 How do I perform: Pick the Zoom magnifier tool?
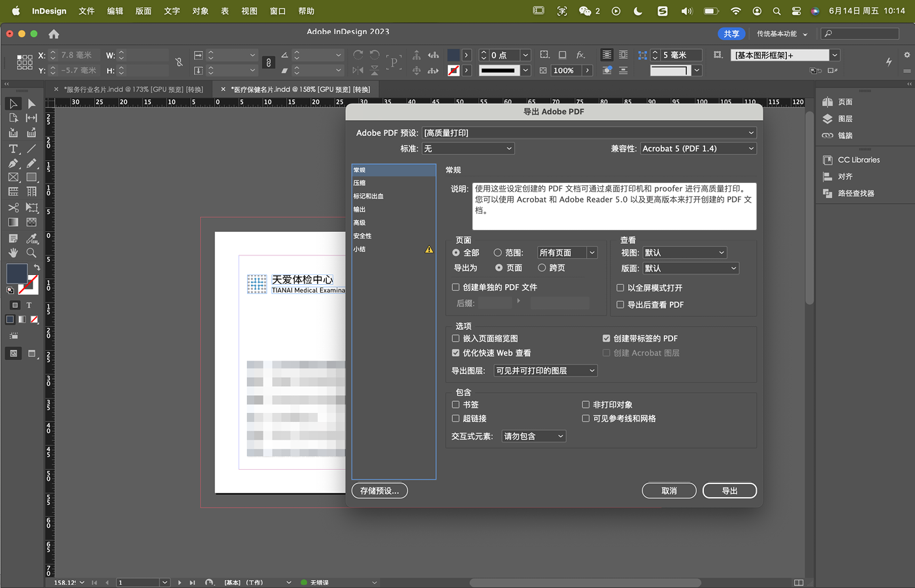[x=31, y=253]
